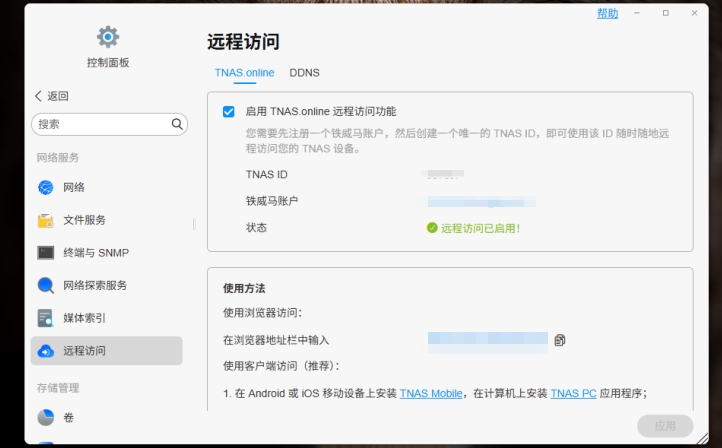Open 媒体索引 via its document icon
Viewport: 722px width, 448px height.
click(46, 318)
